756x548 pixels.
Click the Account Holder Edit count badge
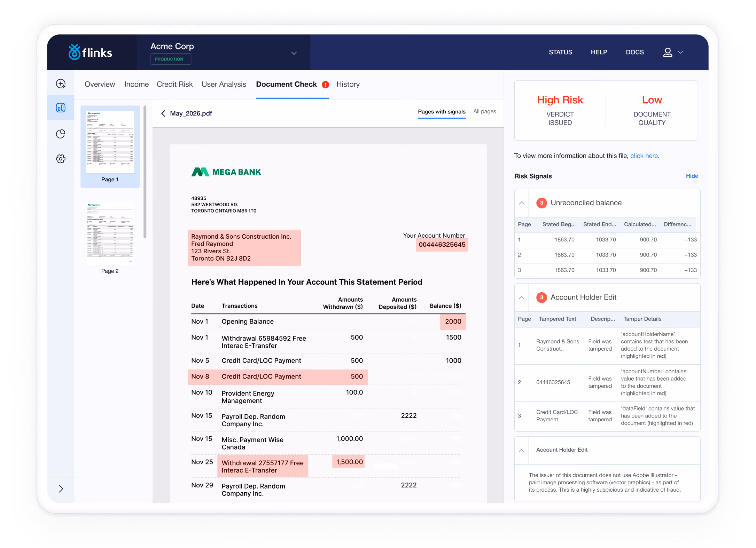(x=541, y=297)
